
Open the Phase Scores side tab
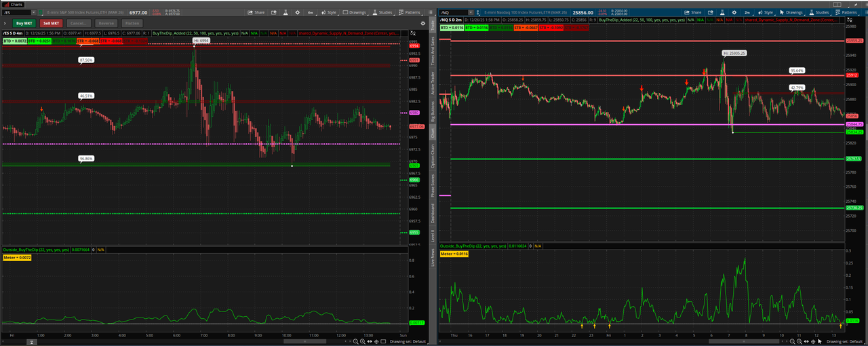433,187
